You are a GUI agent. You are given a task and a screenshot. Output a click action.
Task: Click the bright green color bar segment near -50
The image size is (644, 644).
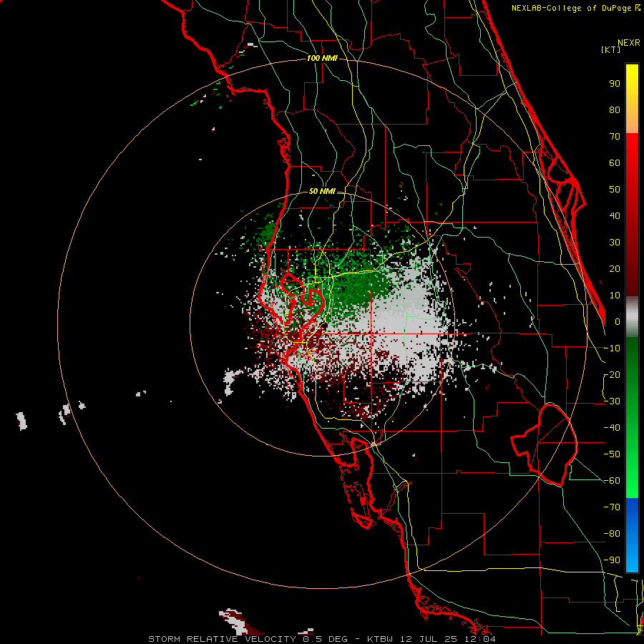(632, 456)
